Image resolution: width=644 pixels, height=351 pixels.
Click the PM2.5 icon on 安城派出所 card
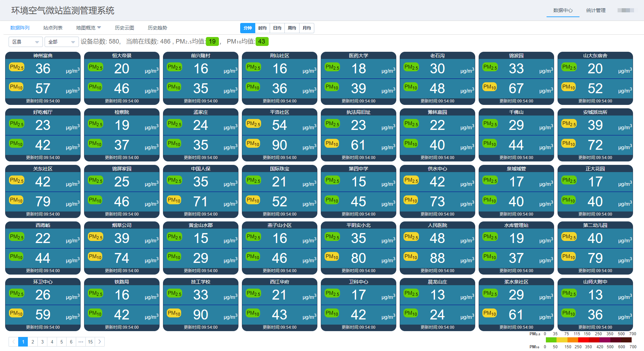click(x=569, y=123)
